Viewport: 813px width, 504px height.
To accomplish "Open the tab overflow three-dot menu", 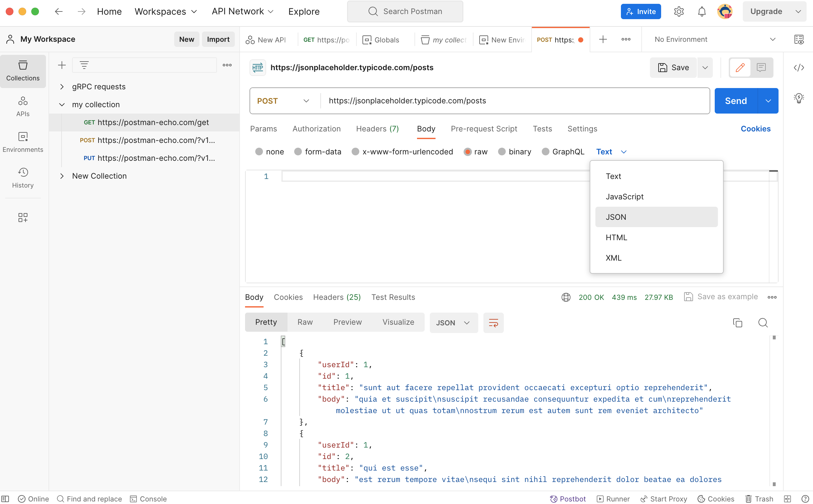I will (x=626, y=39).
